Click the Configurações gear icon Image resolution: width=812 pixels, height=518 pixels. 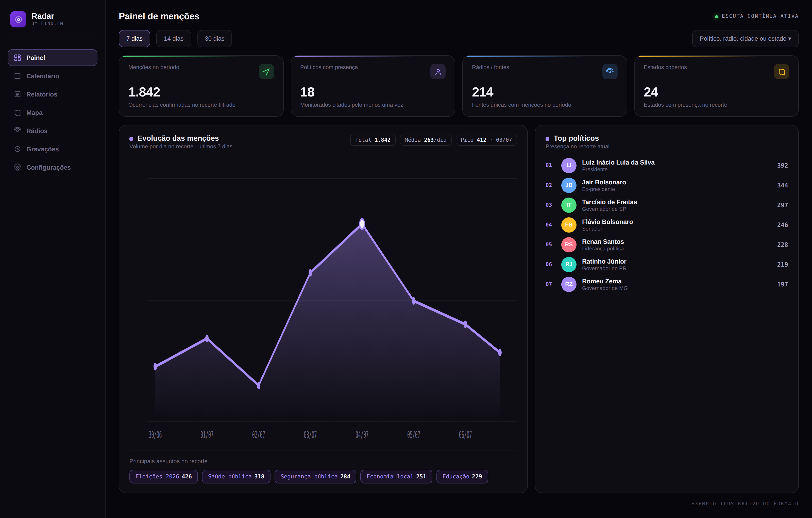(x=18, y=167)
